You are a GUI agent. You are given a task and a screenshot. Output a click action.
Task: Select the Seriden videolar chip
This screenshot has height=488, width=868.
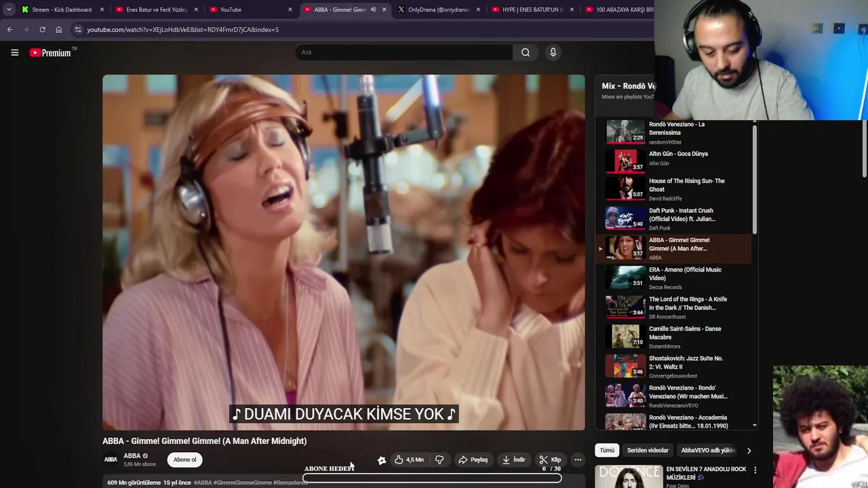pyautogui.click(x=648, y=450)
